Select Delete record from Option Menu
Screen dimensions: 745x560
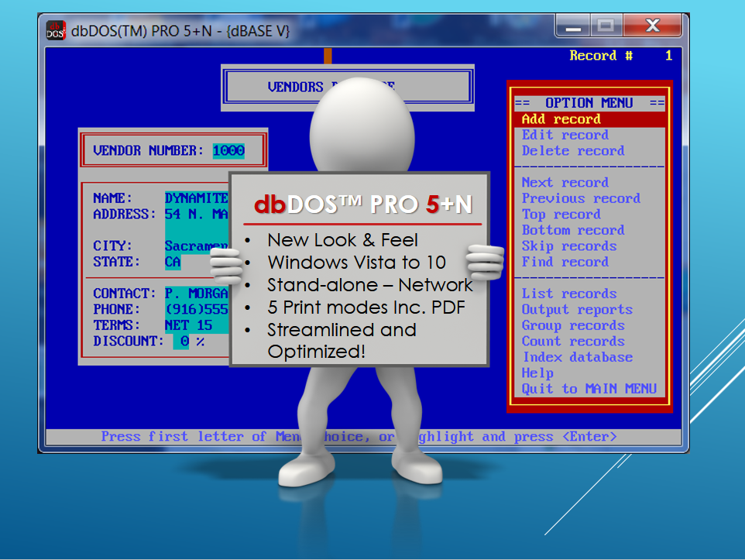coord(573,151)
